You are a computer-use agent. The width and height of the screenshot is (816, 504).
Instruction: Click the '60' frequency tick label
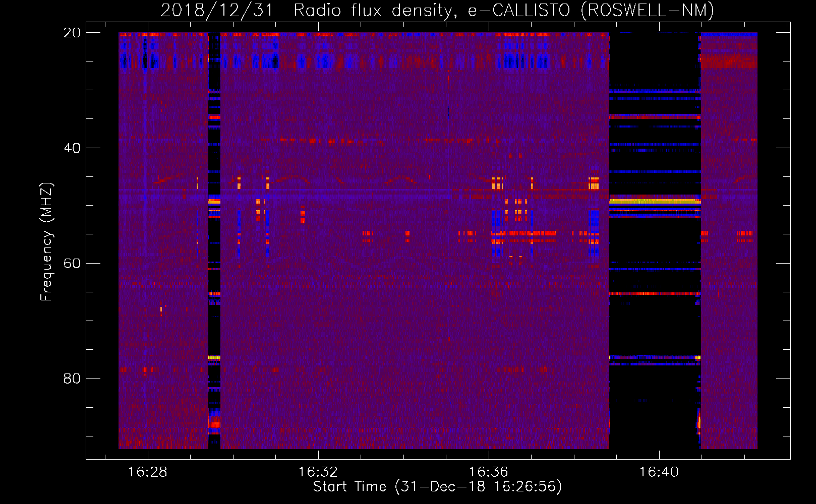pos(72,263)
